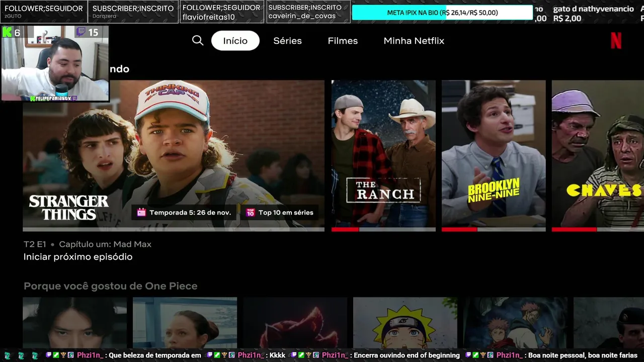Click the donation text gato d nathyvenancio
Image resolution: width=644 pixels, height=362 pixels.
point(593,9)
